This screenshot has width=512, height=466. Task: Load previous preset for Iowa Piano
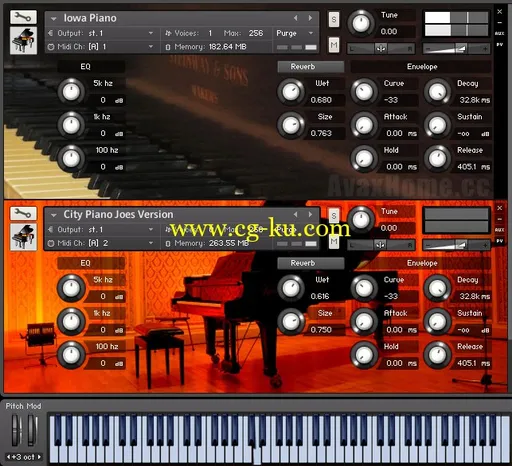point(295,18)
